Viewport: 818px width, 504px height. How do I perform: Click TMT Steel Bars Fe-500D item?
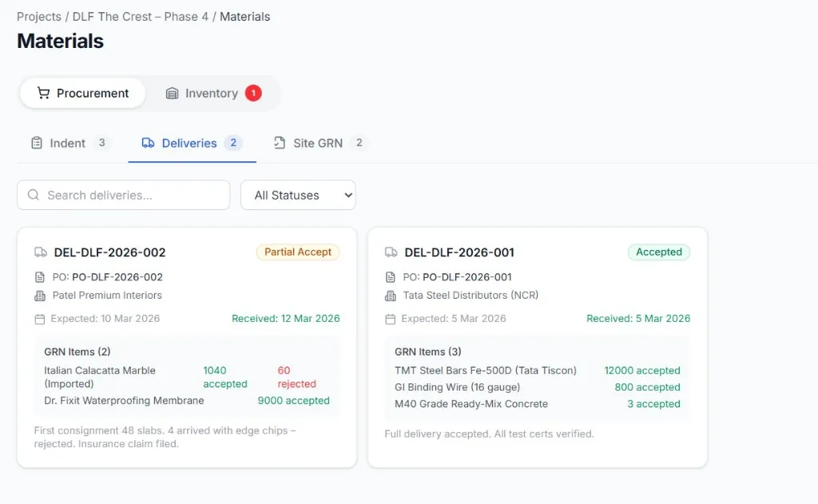pyautogui.click(x=486, y=371)
